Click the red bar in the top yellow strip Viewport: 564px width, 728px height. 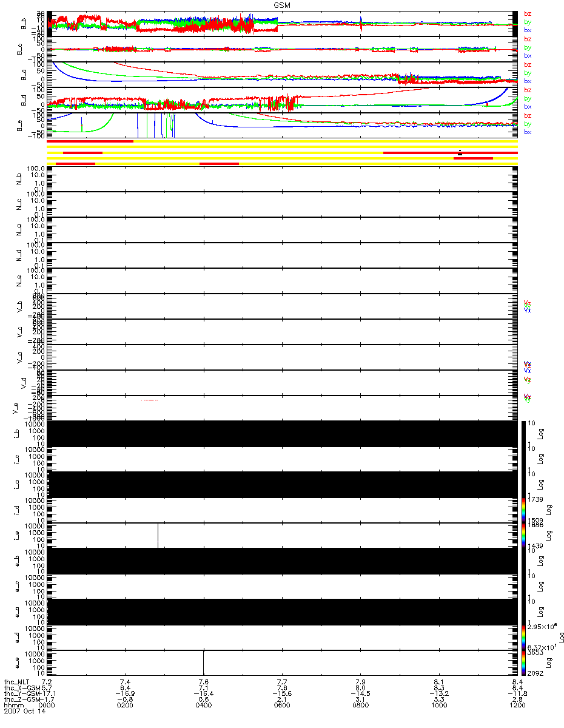90,141
